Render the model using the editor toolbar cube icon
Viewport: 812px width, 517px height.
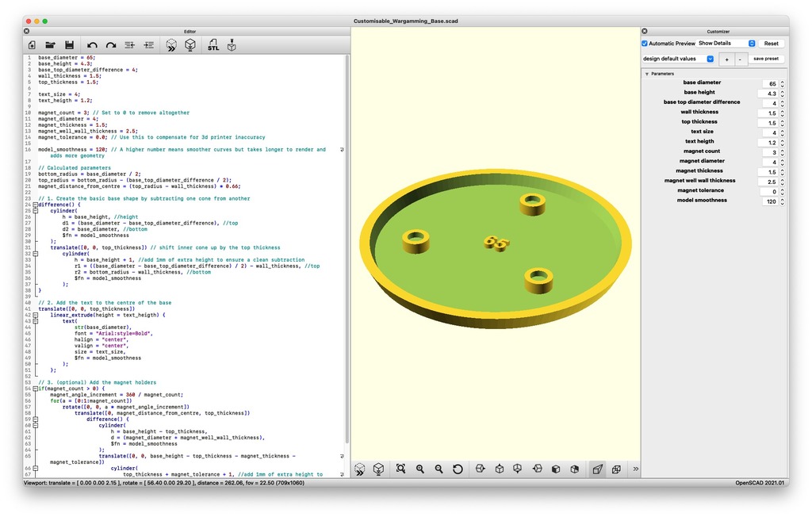click(190, 45)
